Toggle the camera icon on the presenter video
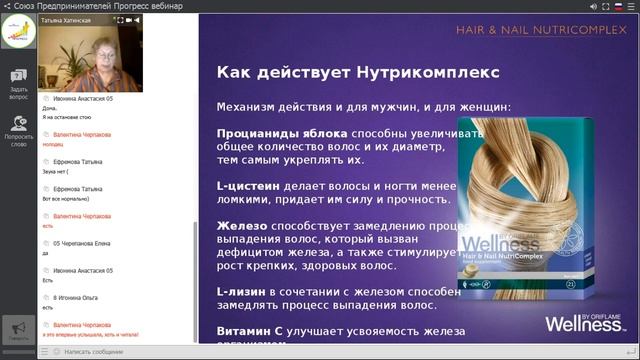The height and width of the screenshot is (360, 640). click(x=129, y=20)
